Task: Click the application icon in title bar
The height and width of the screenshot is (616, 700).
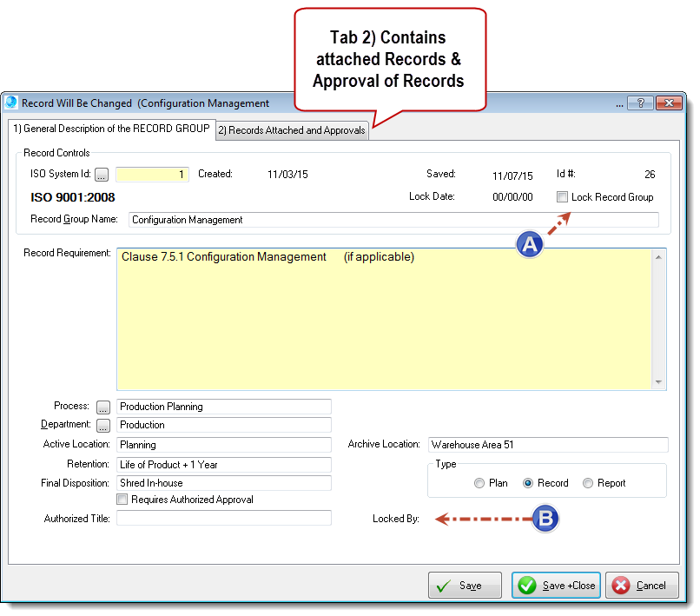Action: coord(11,103)
